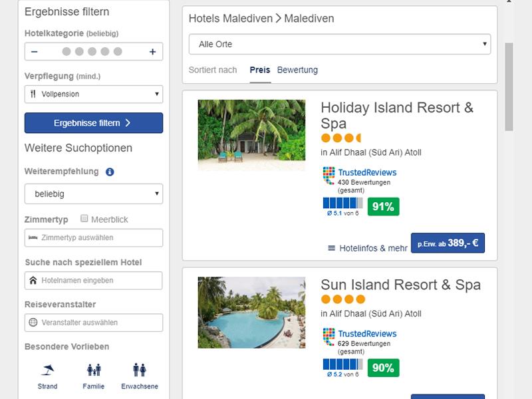
Task: Open Hotelinfos & mehr link
Action: (368, 248)
